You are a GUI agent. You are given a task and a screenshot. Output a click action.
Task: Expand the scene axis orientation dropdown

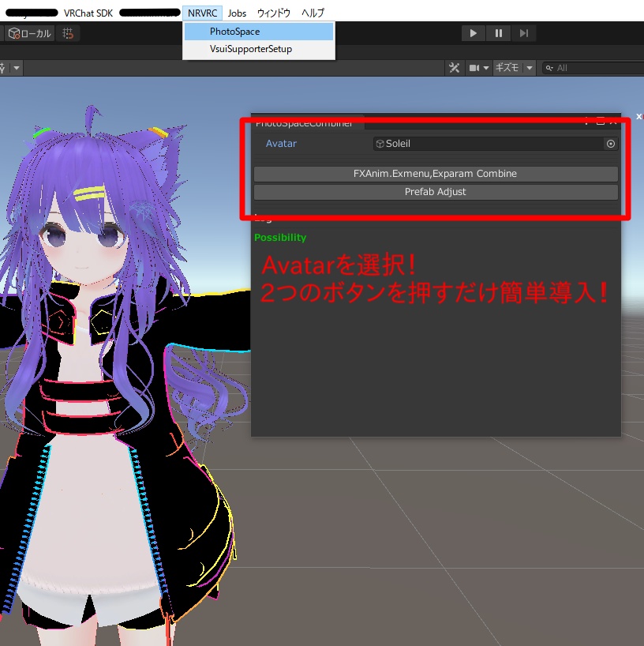pyautogui.click(x=16, y=68)
